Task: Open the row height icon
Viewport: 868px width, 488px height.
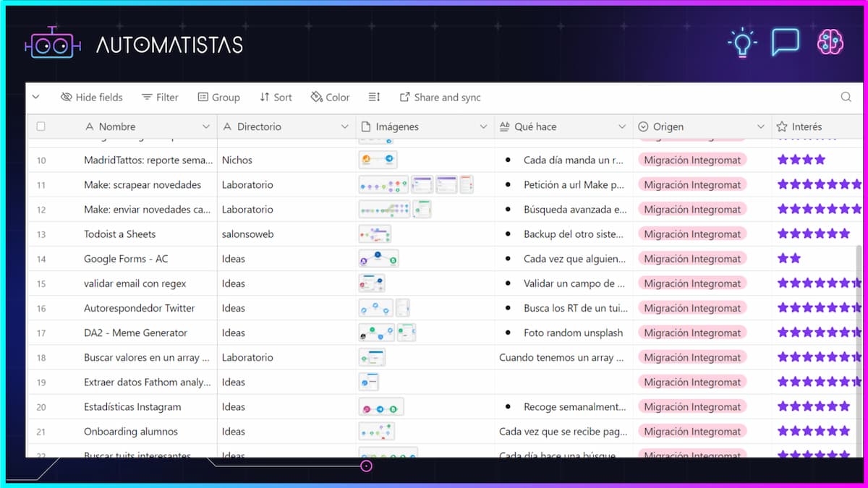Action: click(x=374, y=97)
